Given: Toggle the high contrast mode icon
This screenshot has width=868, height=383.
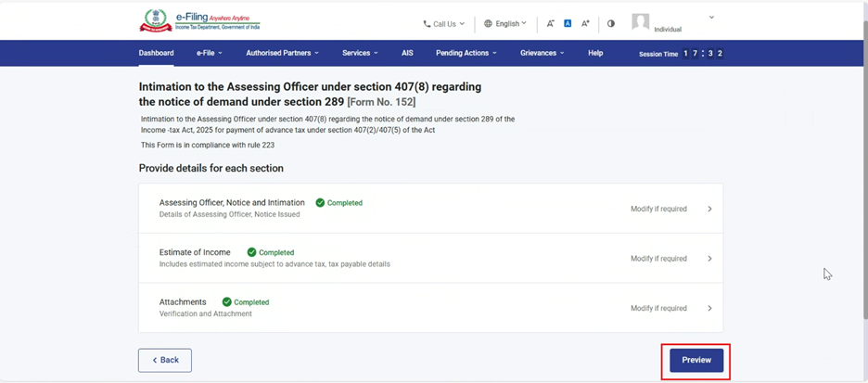Looking at the screenshot, I should (x=610, y=23).
